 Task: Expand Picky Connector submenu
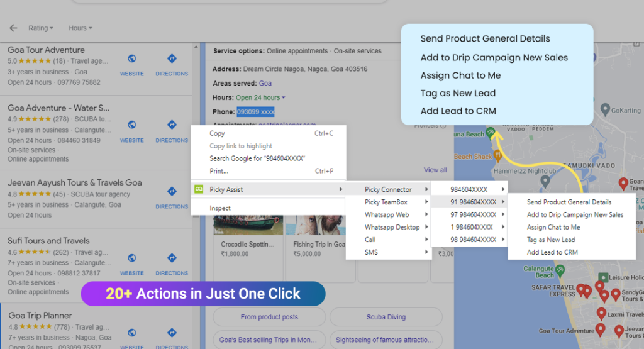tap(388, 189)
